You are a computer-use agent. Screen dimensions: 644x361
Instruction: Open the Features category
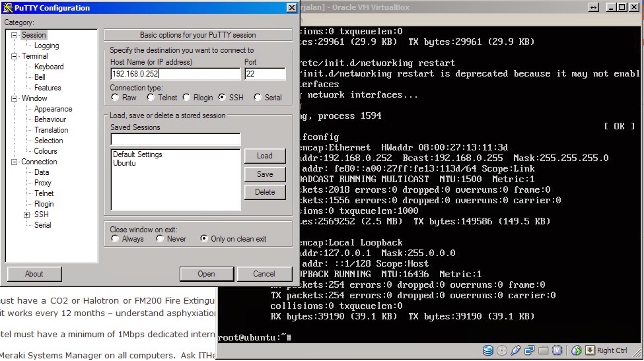[48, 88]
